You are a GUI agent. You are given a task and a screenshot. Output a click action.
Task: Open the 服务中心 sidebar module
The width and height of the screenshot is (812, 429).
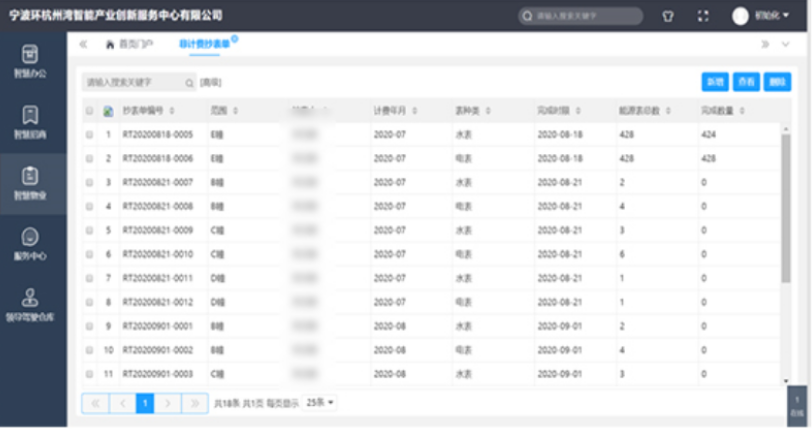pos(30,244)
